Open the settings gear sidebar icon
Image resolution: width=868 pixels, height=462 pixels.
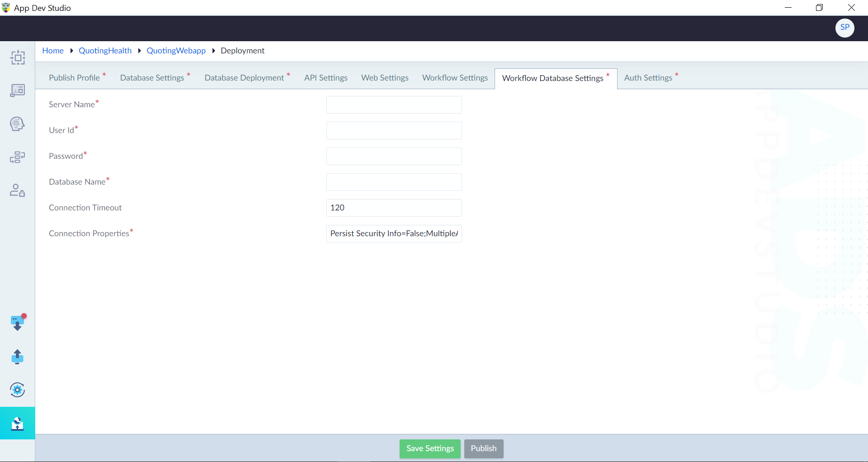[x=17, y=390]
